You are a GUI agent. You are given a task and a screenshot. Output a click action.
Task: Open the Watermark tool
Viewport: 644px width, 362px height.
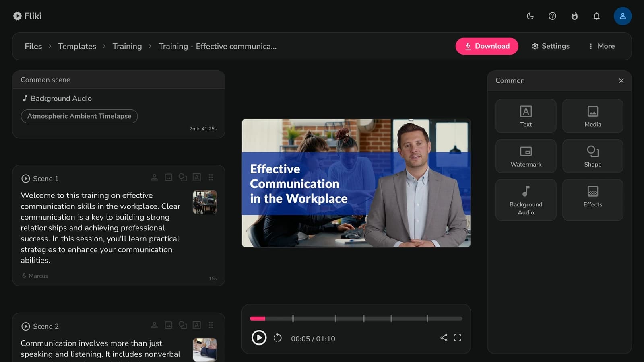point(526,156)
